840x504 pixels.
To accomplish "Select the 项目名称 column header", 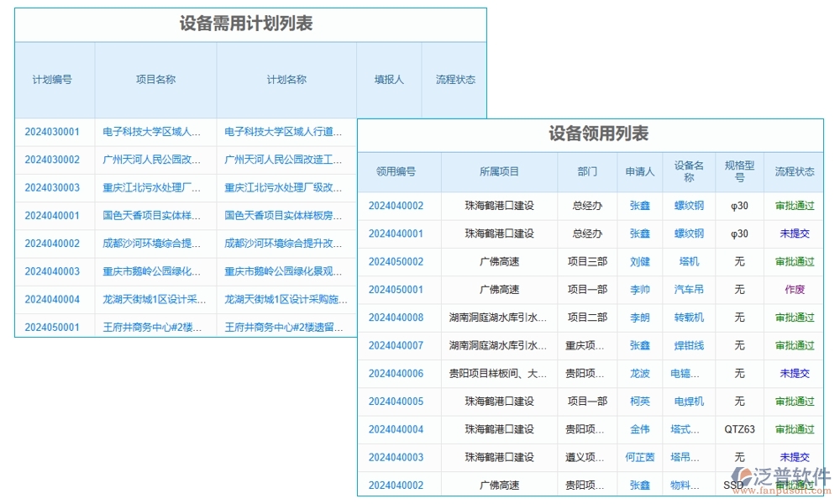I will pyautogui.click(x=154, y=79).
